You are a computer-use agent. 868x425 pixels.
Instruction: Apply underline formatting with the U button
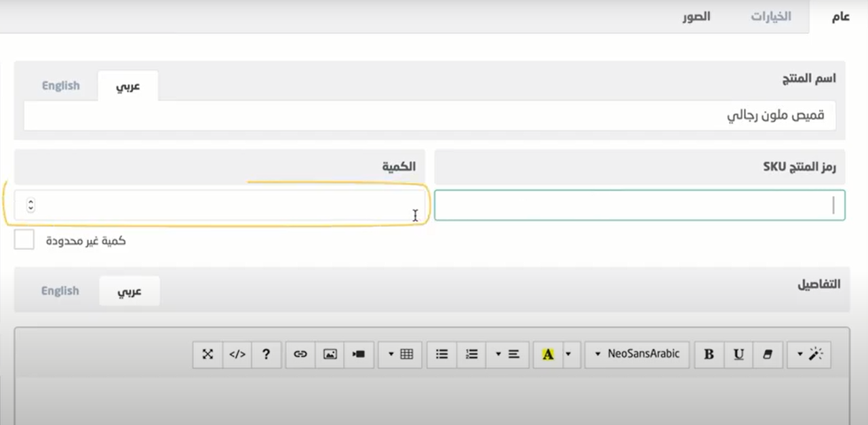[739, 354]
